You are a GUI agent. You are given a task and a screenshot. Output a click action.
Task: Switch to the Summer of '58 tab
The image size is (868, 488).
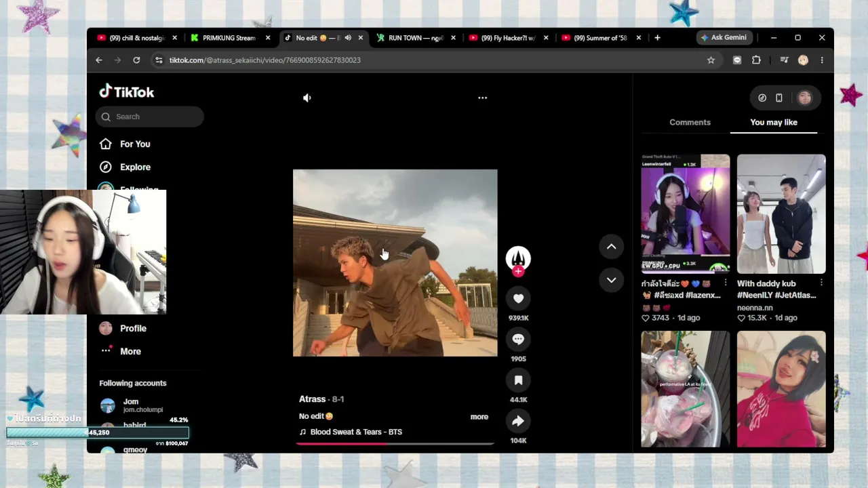click(600, 38)
